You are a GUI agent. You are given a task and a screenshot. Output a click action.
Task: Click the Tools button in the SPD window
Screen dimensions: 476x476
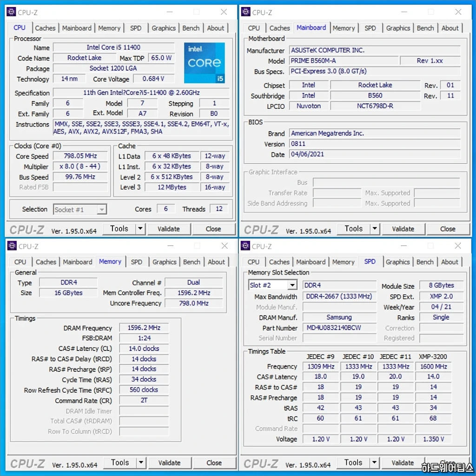[x=353, y=463]
